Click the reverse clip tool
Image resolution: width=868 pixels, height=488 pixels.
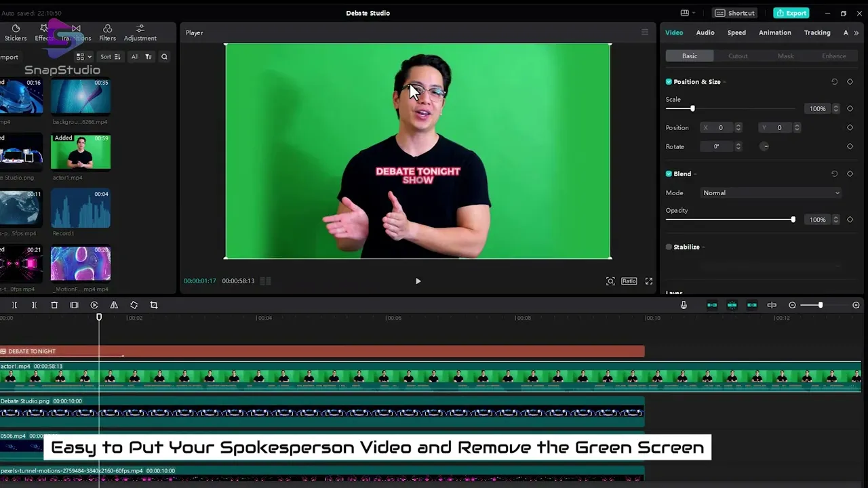(94, 305)
